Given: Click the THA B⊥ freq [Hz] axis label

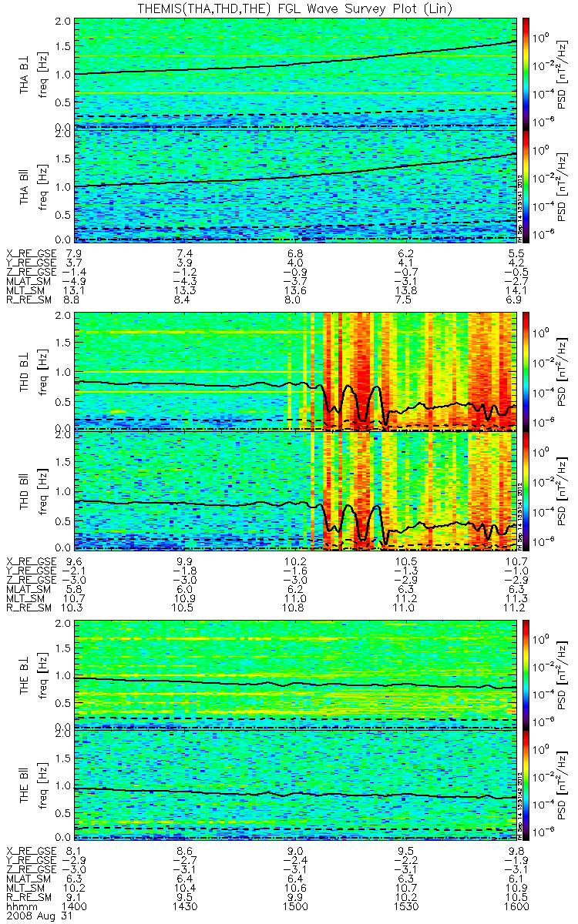Looking at the screenshot, I should pos(45,73).
